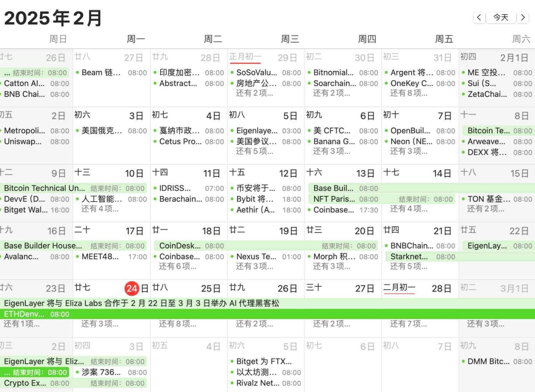Expand '还有 8 项' on February 25
The width and height of the screenshot is (535, 392).
pyautogui.click(x=177, y=324)
